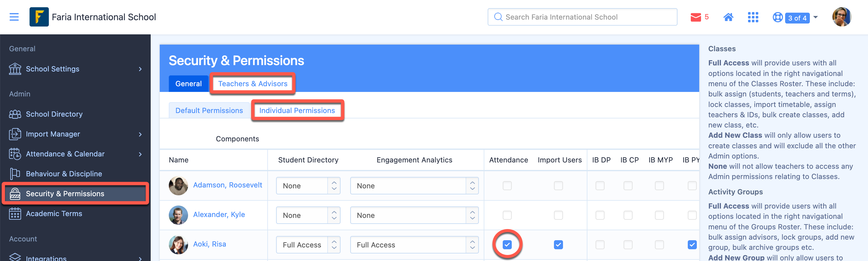Open the 3 of 4 dropdown arrow
This screenshot has width=868, height=261.
(x=816, y=17)
